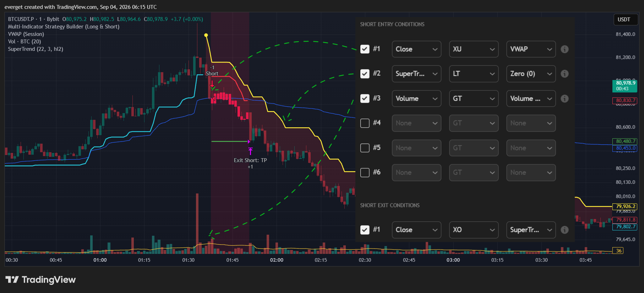This screenshot has height=293, width=644.
Task: Click the TradingView logo
Action: point(40,280)
